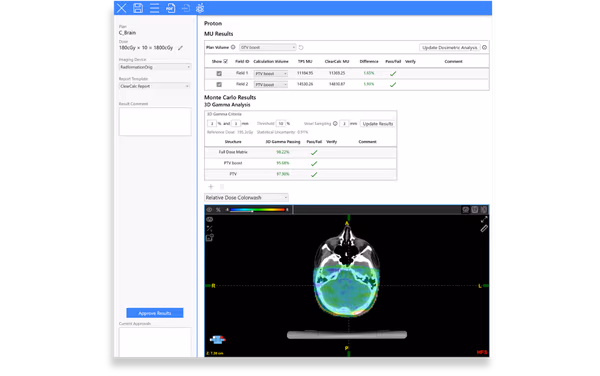Select the ruler measurement tool

(484, 229)
